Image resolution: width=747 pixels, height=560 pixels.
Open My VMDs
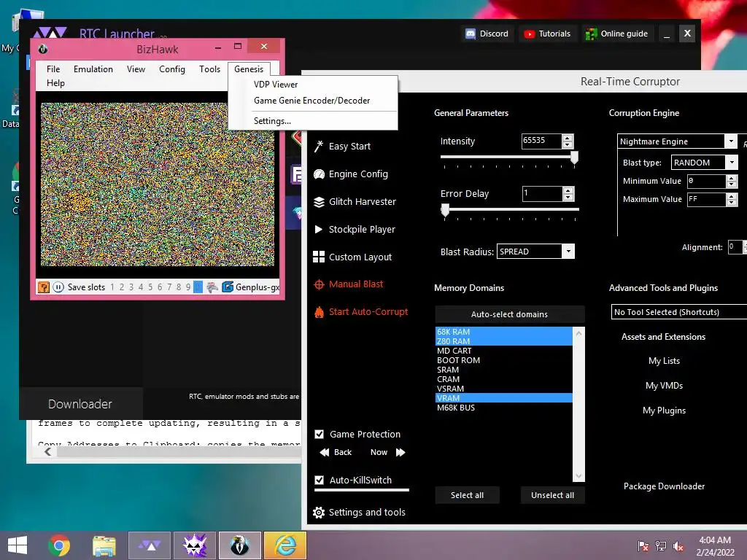[x=664, y=386]
